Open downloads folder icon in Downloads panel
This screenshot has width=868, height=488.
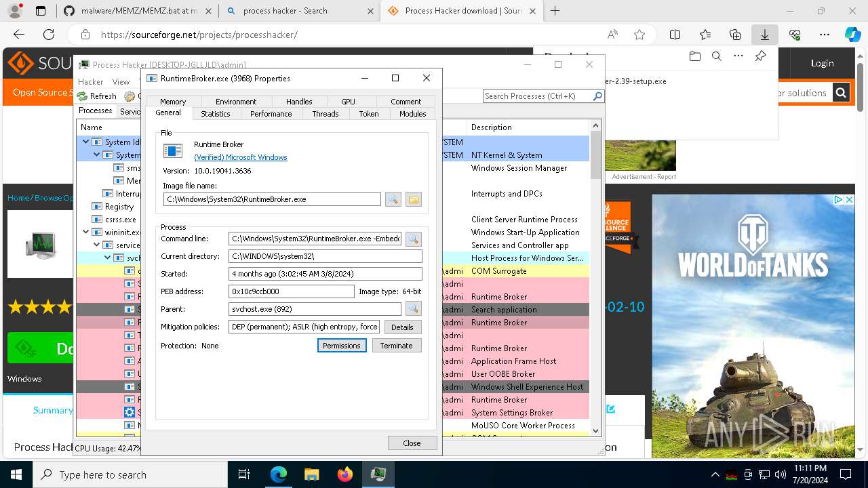coord(694,56)
